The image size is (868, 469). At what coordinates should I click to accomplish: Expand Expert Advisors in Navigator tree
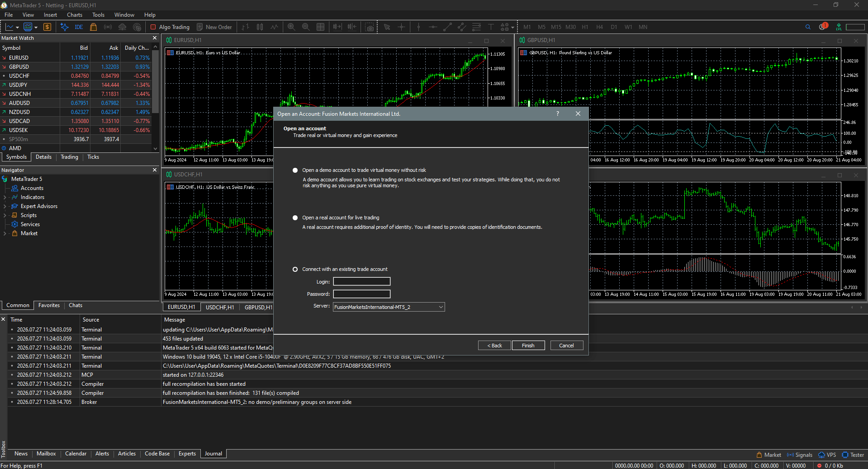(5, 207)
